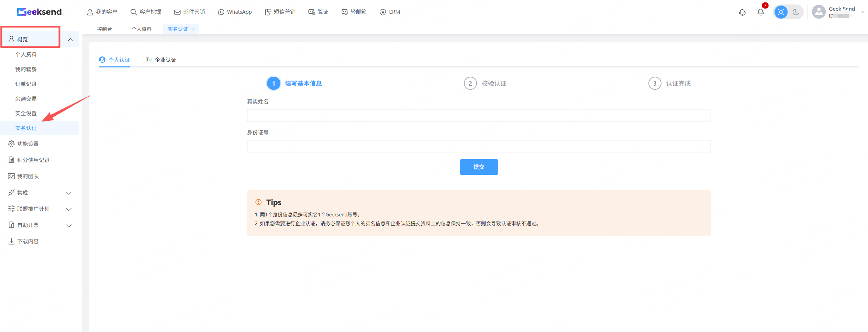Open 验证 in top navigation
Screen dimensions: 868x332
[x=318, y=12]
